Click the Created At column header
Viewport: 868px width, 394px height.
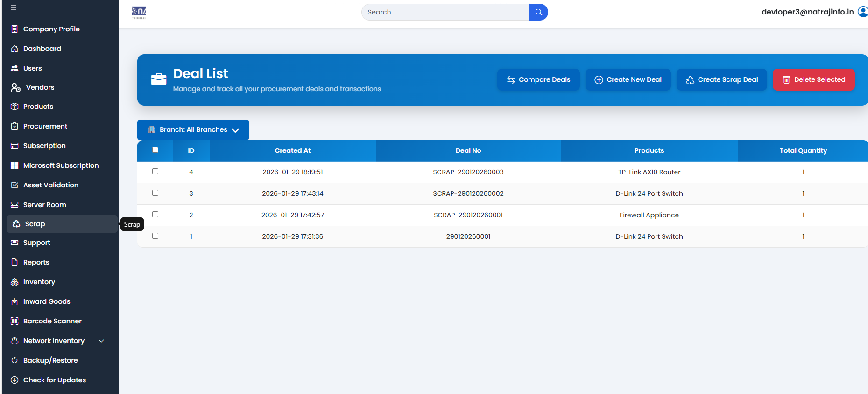point(293,150)
